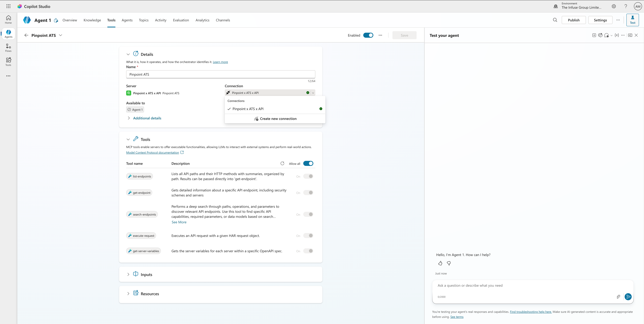Open the Learn more link in Details
Image resolution: width=644 pixels, height=324 pixels.
220,62
